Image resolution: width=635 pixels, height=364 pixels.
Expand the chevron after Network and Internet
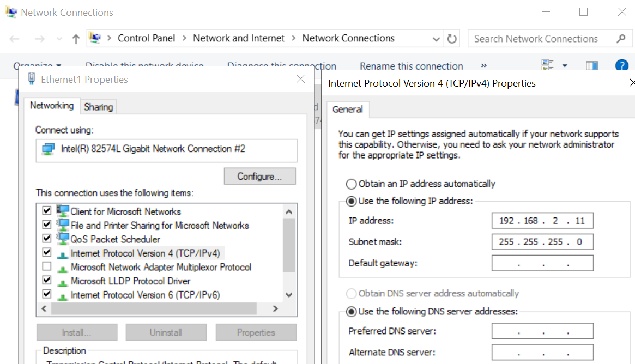[294, 38]
